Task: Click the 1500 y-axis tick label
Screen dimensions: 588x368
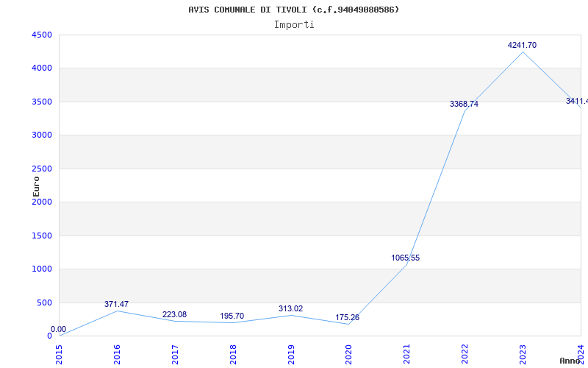Action: (x=42, y=236)
